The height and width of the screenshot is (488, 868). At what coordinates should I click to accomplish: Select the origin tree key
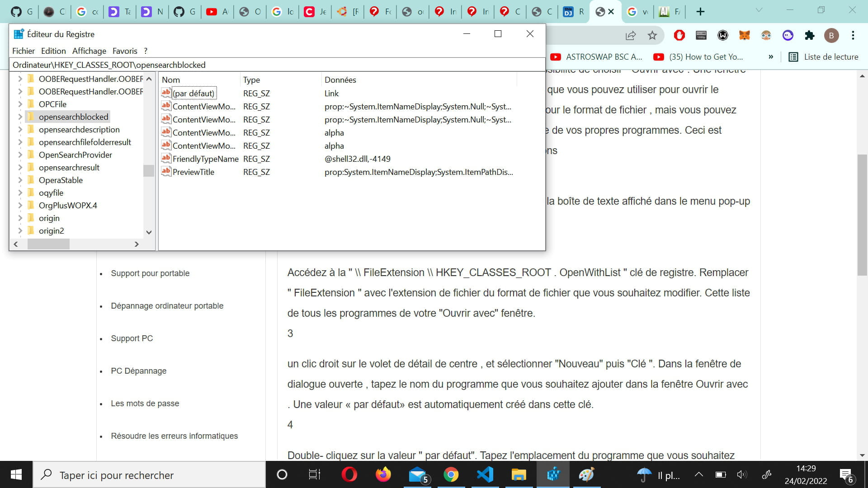(x=49, y=218)
